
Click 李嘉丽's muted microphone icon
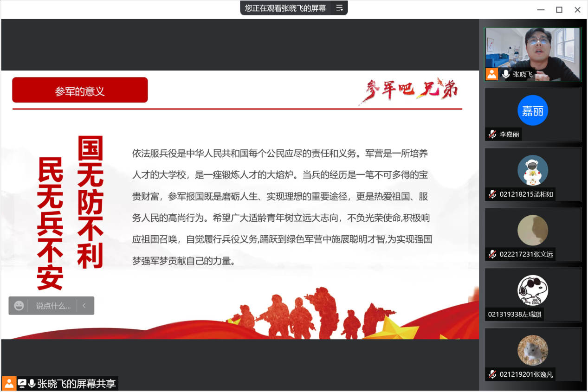[492, 135]
